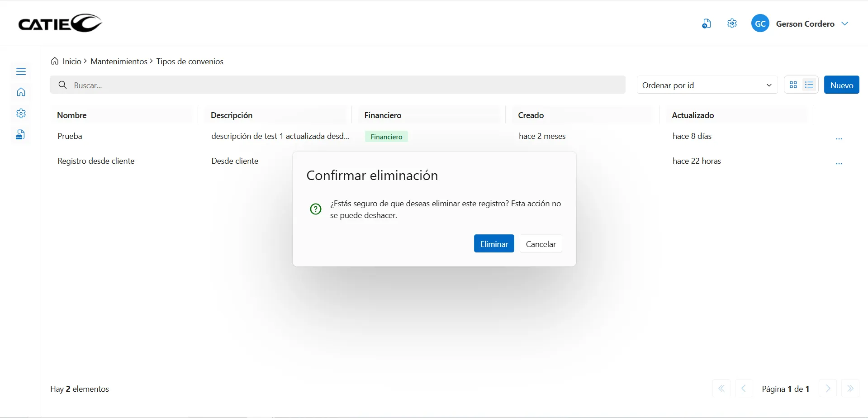This screenshot has height=418, width=868.
Task: Open the home icon in left sidebar
Action: click(21, 92)
